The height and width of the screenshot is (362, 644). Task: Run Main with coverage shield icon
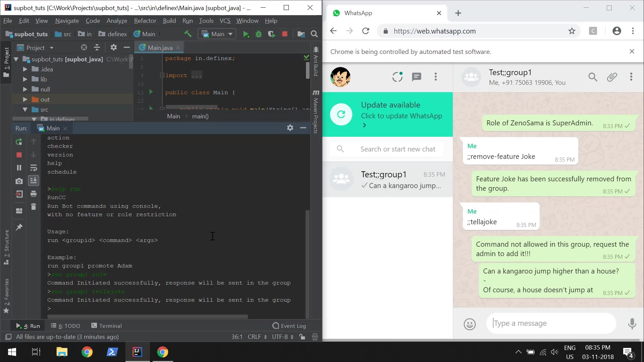[x=272, y=34]
